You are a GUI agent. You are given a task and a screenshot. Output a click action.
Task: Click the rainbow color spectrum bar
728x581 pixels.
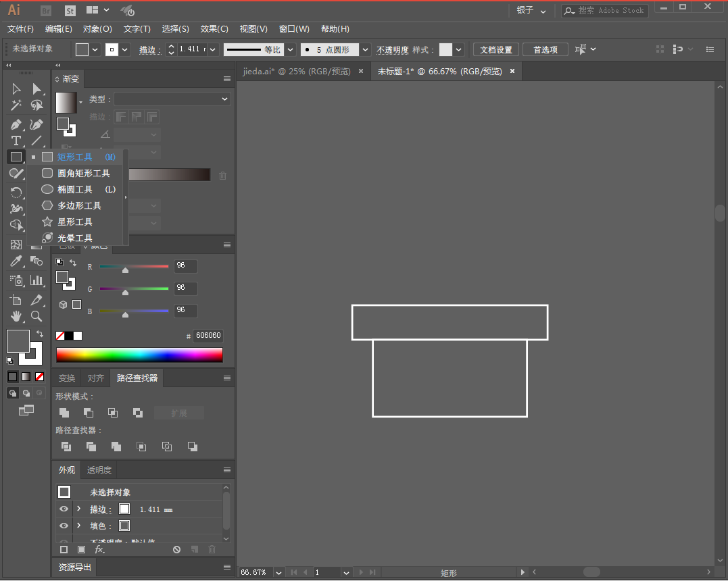[139, 355]
